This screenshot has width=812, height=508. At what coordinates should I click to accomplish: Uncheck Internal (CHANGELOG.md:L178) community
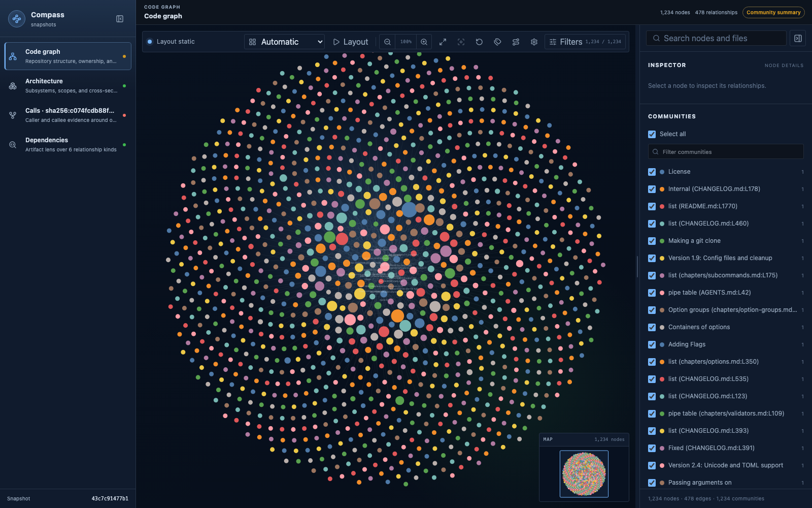coord(652,189)
